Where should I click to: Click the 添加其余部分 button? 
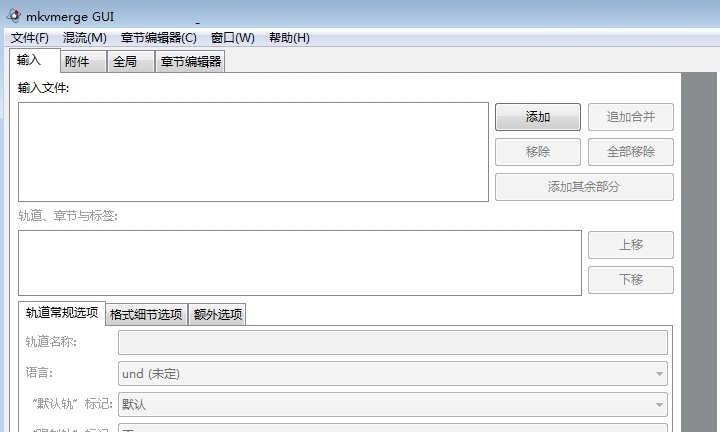pos(584,187)
